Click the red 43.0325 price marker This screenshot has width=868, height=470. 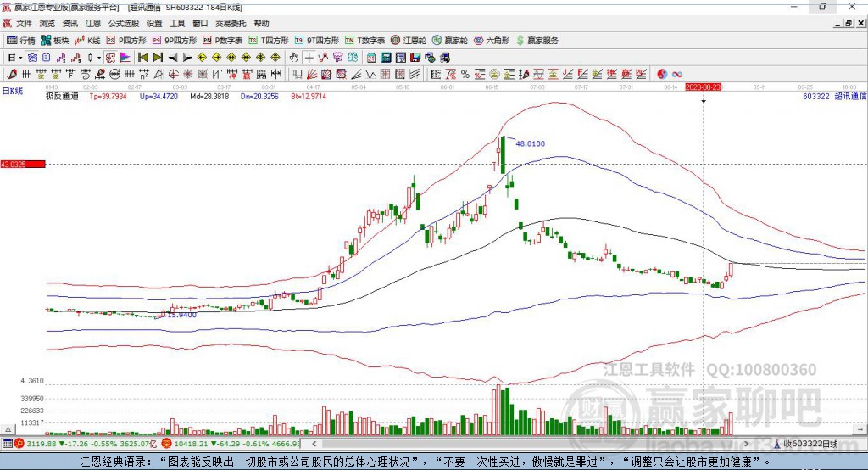coord(23,164)
